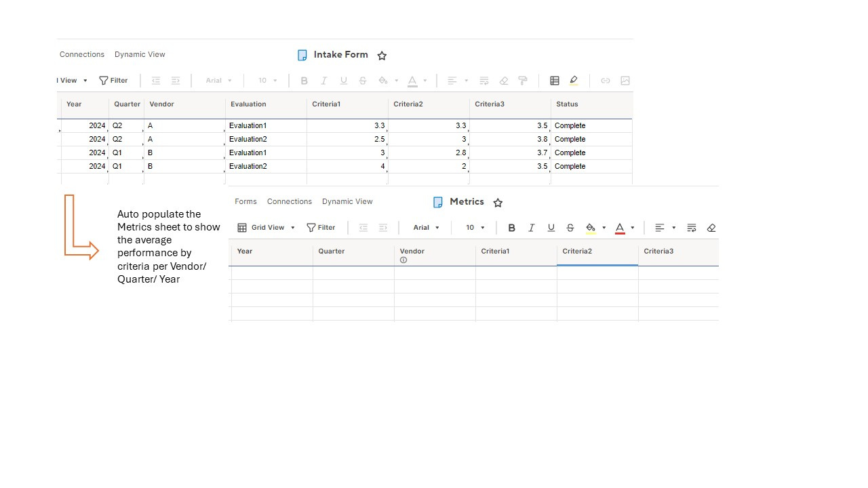Click Criteria2 column header in Metrics sheet

pyautogui.click(x=597, y=251)
